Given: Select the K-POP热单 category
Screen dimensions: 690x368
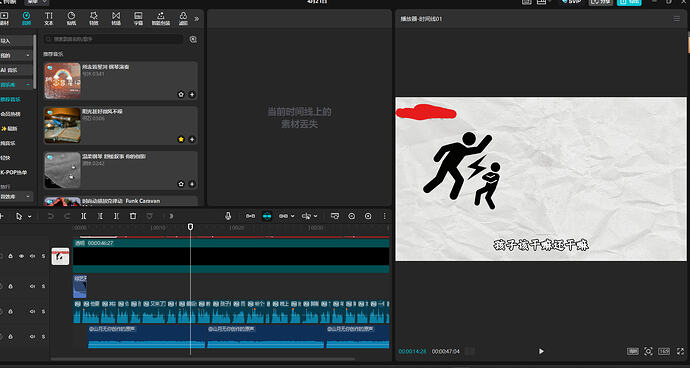Looking at the screenshot, I should pyautogui.click(x=14, y=172).
